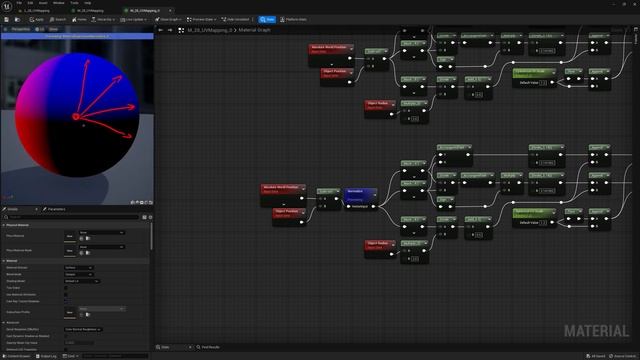This screenshot has width=640, height=360.
Task: Open the Details panel settings gear
Action: click(150, 217)
